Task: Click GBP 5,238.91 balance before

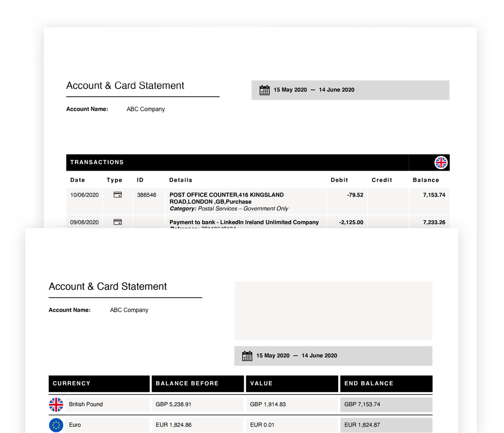Action: point(173,404)
